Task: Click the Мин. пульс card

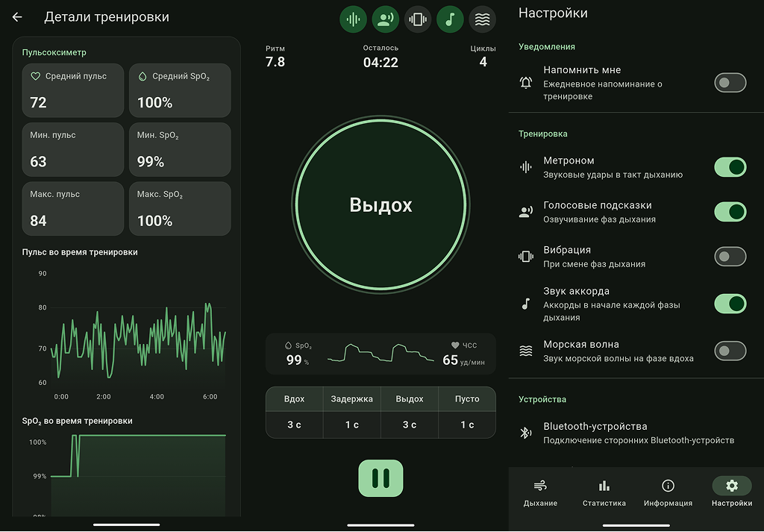Action: 73,149
